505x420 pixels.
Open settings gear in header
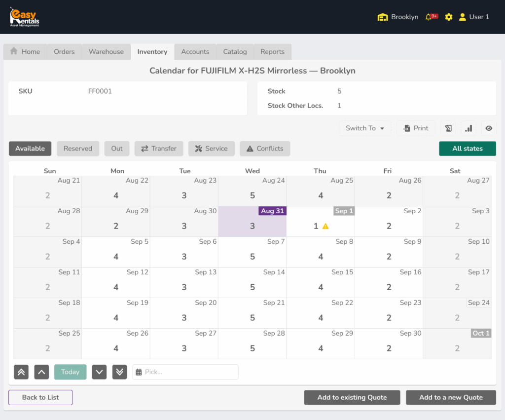click(x=448, y=17)
